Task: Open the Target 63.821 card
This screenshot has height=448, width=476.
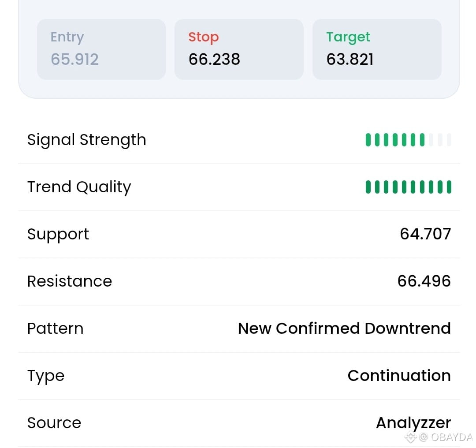Action: click(377, 49)
